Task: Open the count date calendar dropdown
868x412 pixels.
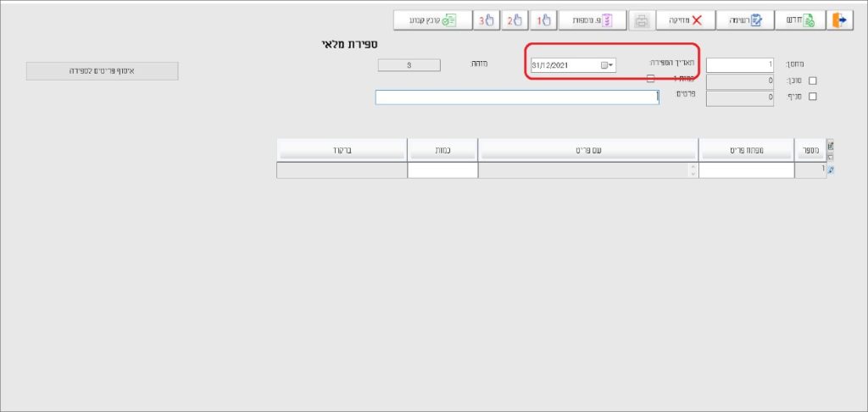Action: 607,65
